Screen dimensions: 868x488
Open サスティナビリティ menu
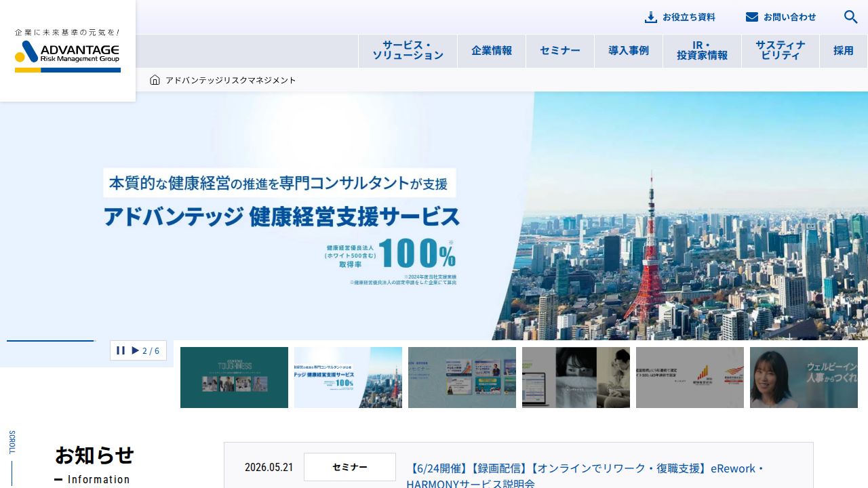point(781,51)
